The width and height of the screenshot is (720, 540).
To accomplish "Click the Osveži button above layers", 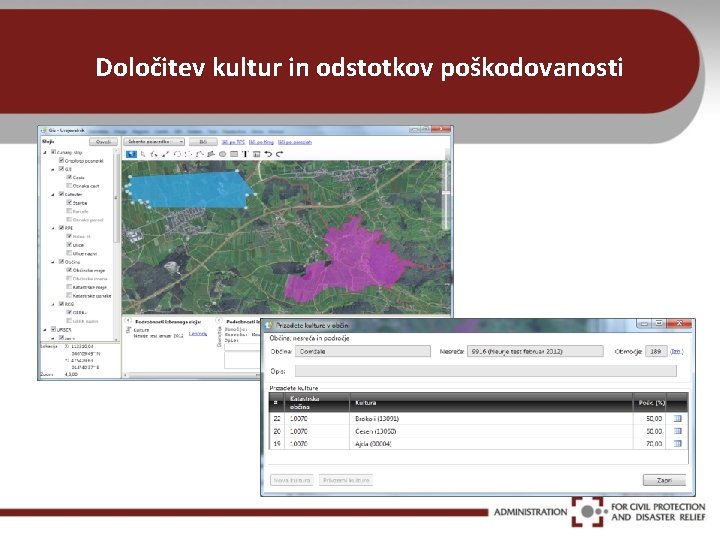I will 103,142.
